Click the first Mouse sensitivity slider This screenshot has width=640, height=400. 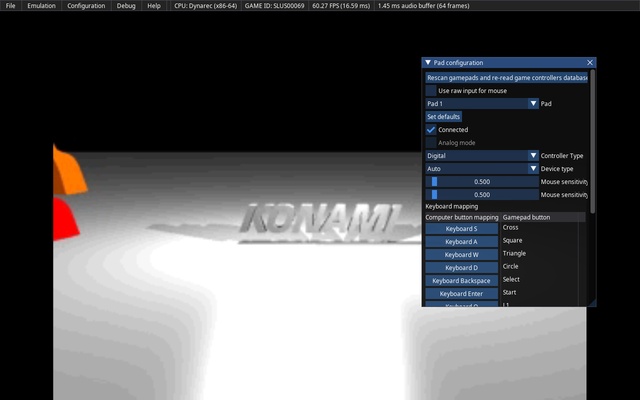tap(482, 182)
